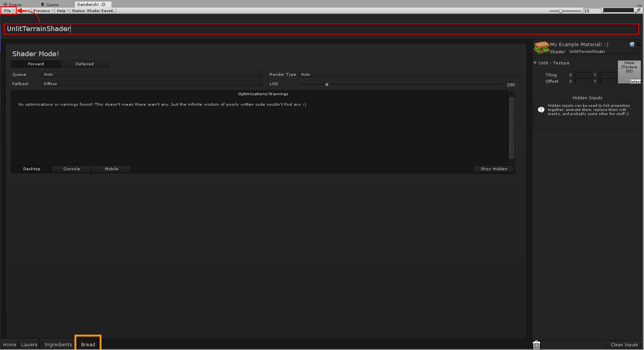Click the Tiling X field
The width and height of the screenshot is (644, 350).
coord(583,75)
